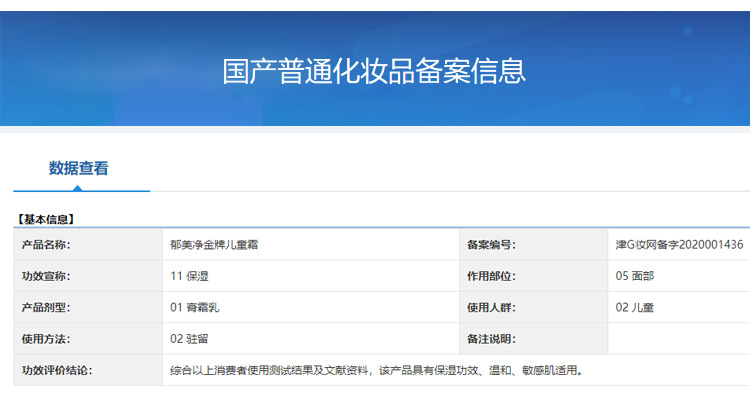Click the 备案编号 label cell
The image size is (750, 419).
point(534,244)
